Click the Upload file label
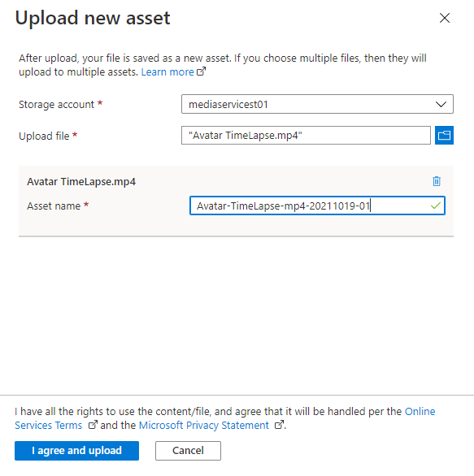Image resolution: width=474 pixels, height=476 pixels. (x=44, y=136)
